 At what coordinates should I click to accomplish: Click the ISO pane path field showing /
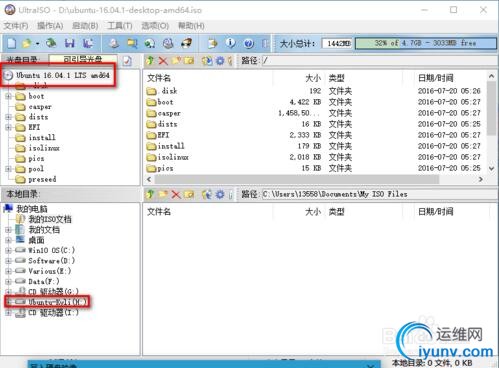(379, 61)
